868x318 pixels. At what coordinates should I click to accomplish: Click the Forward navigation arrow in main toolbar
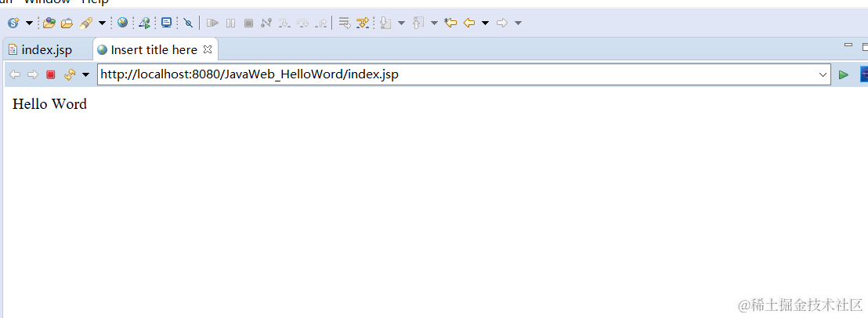[502, 23]
